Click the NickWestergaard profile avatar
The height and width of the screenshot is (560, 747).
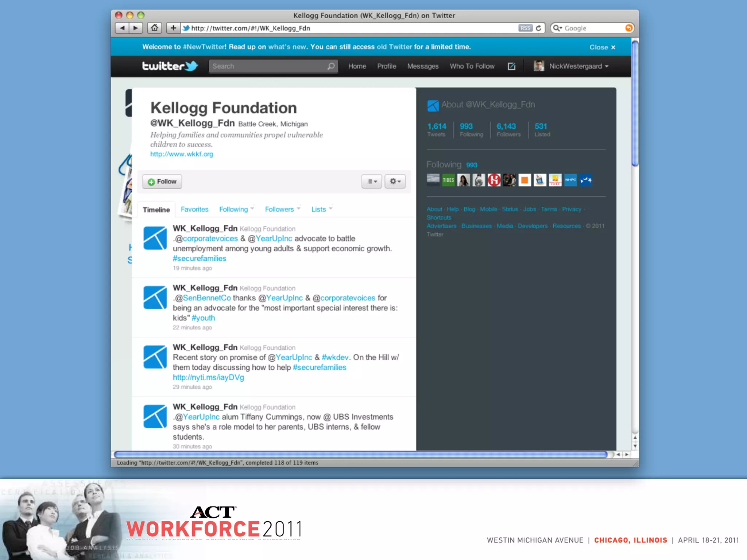(x=539, y=66)
